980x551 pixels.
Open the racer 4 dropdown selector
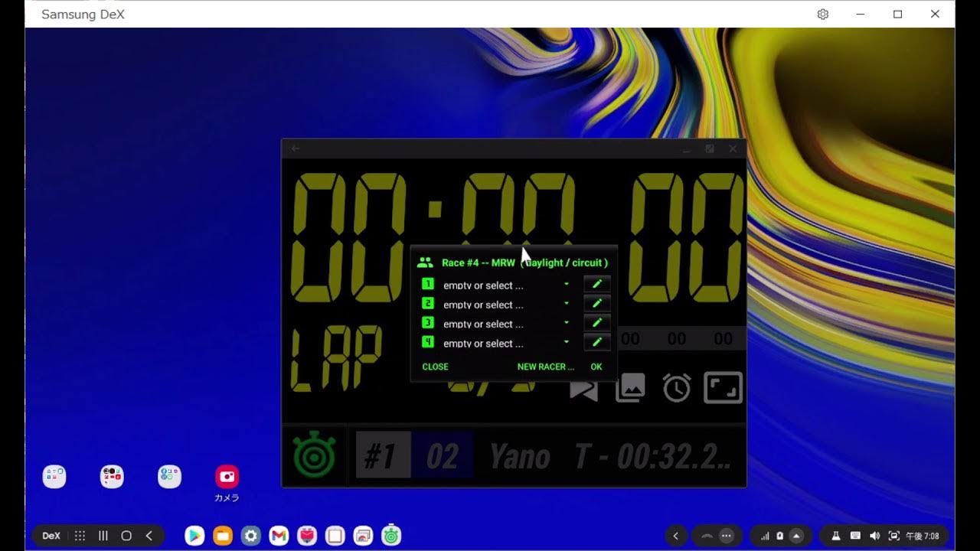(x=506, y=343)
